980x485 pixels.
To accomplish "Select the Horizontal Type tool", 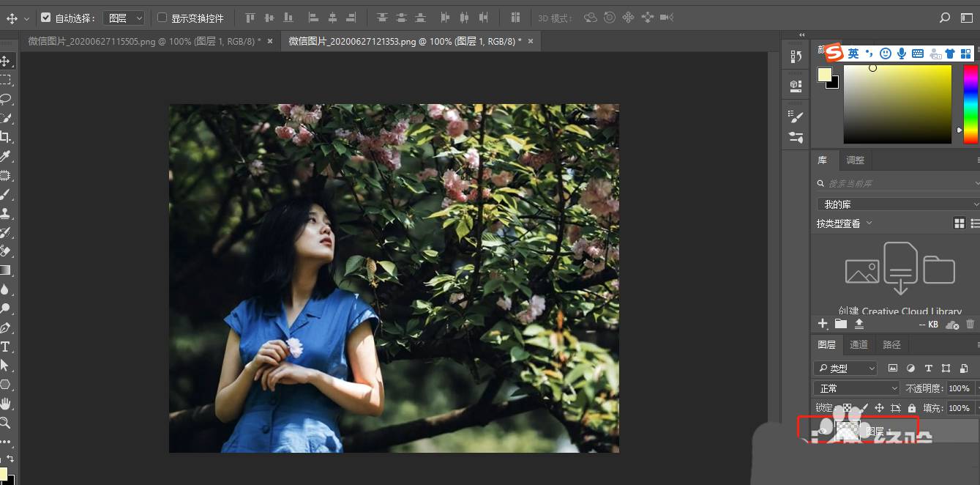I will tap(5, 347).
